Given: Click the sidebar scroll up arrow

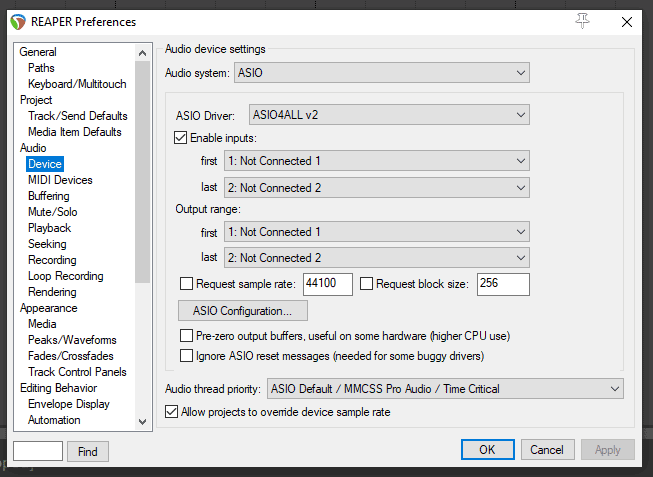Looking at the screenshot, I should (x=142, y=53).
